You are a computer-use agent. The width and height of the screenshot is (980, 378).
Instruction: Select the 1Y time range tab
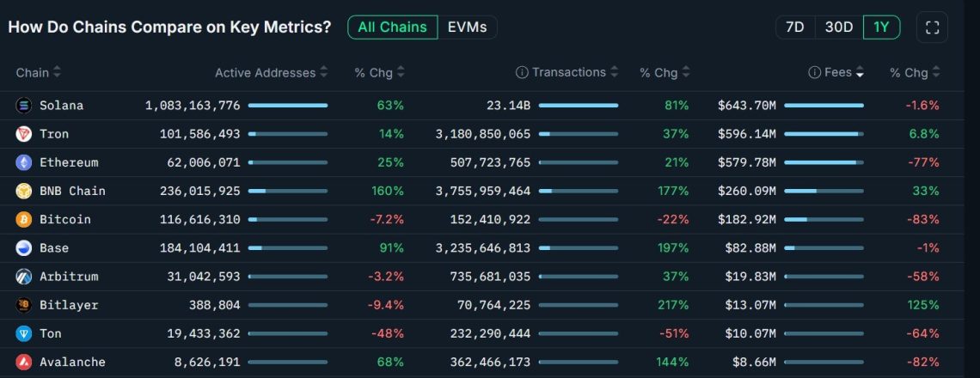881,27
